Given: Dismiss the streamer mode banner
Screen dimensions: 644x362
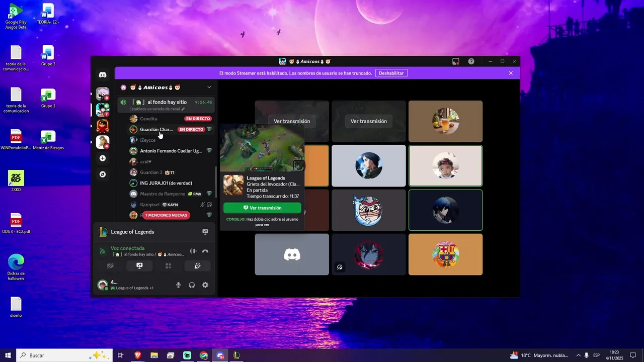Looking at the screenshot, I should tap(511, 73).
